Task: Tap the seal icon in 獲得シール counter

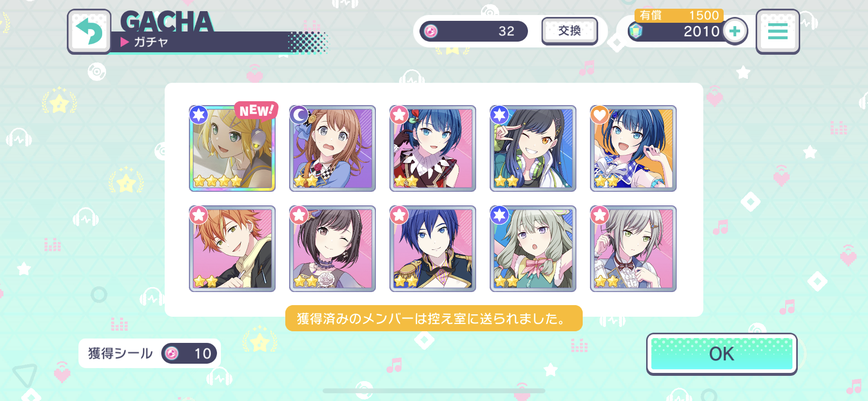Action: coord(171,354)
